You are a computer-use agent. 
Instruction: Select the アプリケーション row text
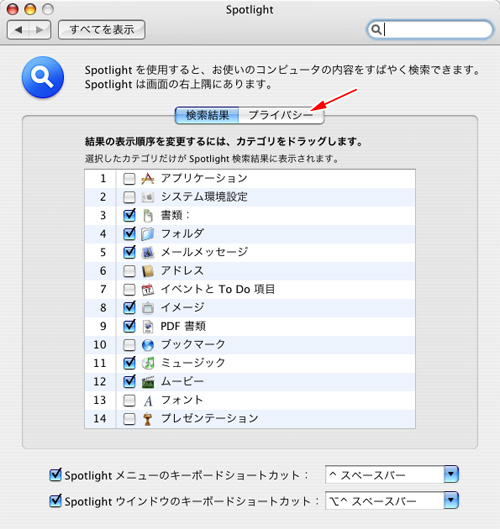[204, 178]
